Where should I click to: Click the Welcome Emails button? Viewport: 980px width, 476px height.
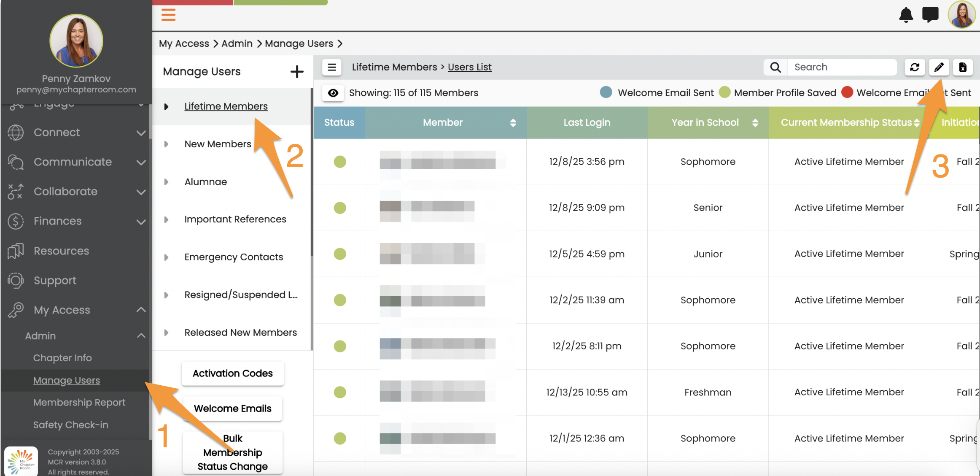(x=232, y=408)
